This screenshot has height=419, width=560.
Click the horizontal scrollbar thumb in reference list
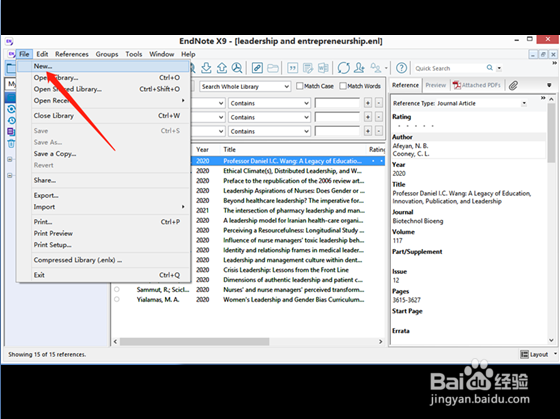pos(194,341)
